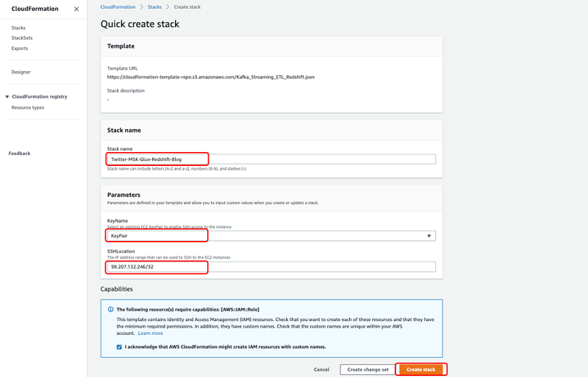Click the Create stack button

[x=420, y=369]
